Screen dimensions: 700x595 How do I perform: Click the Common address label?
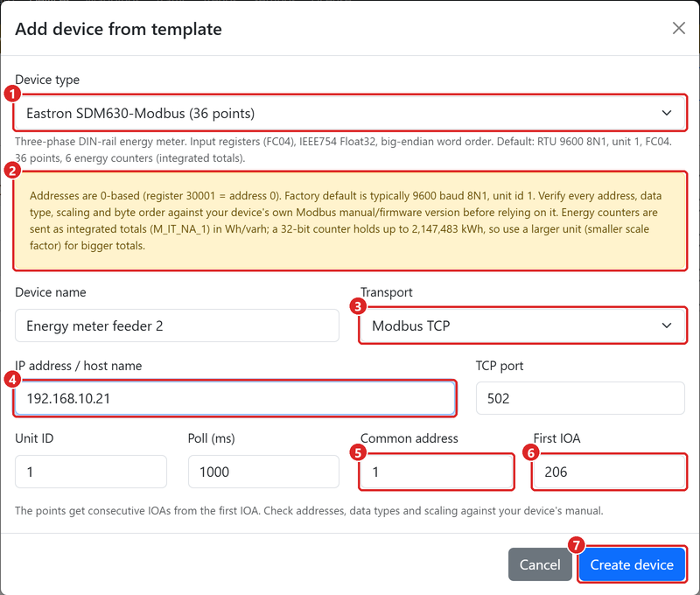[409, 438]
